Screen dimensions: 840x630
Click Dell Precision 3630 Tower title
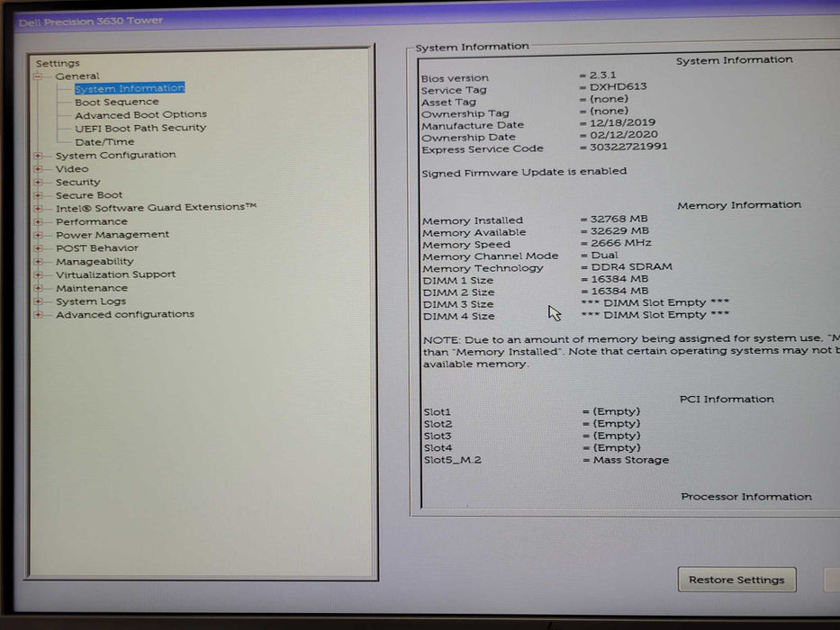(x=91, y=22)
